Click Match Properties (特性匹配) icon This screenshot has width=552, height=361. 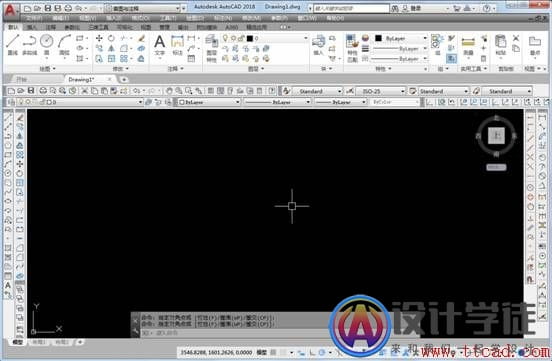[352, 49]
